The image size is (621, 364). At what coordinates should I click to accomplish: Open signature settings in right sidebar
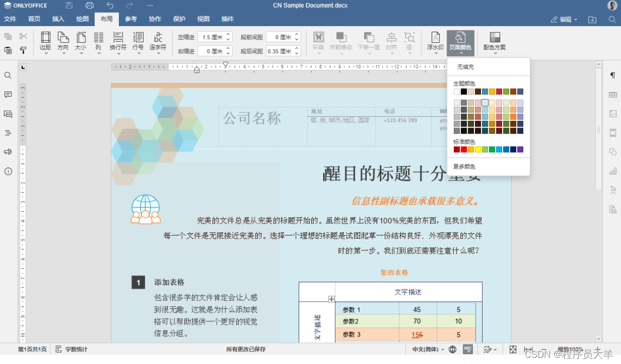(613, 209)
